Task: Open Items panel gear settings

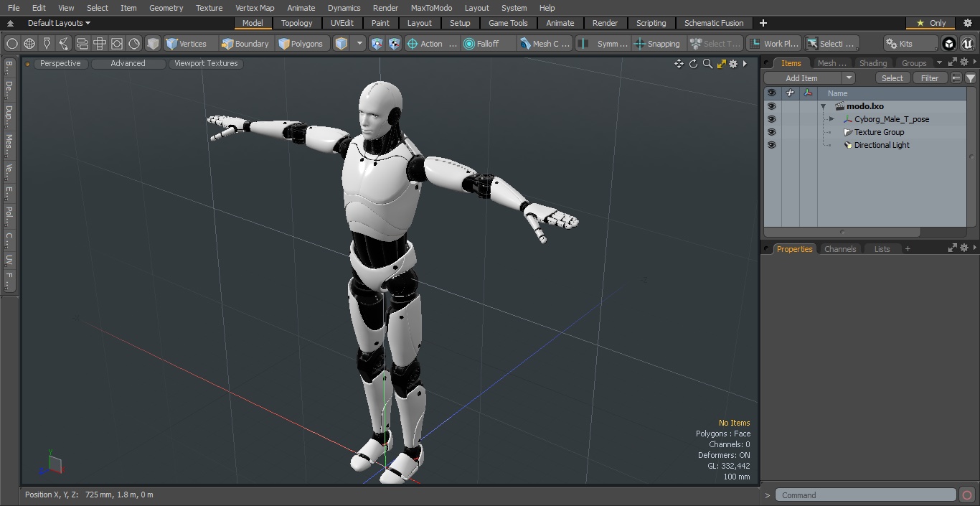Action: pyautogui.click(x=964, y=62)
